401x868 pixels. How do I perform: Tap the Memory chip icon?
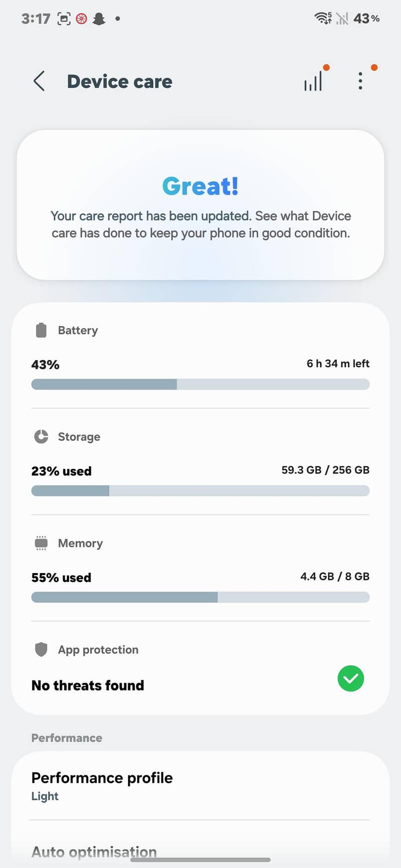(x=41, y=543)
